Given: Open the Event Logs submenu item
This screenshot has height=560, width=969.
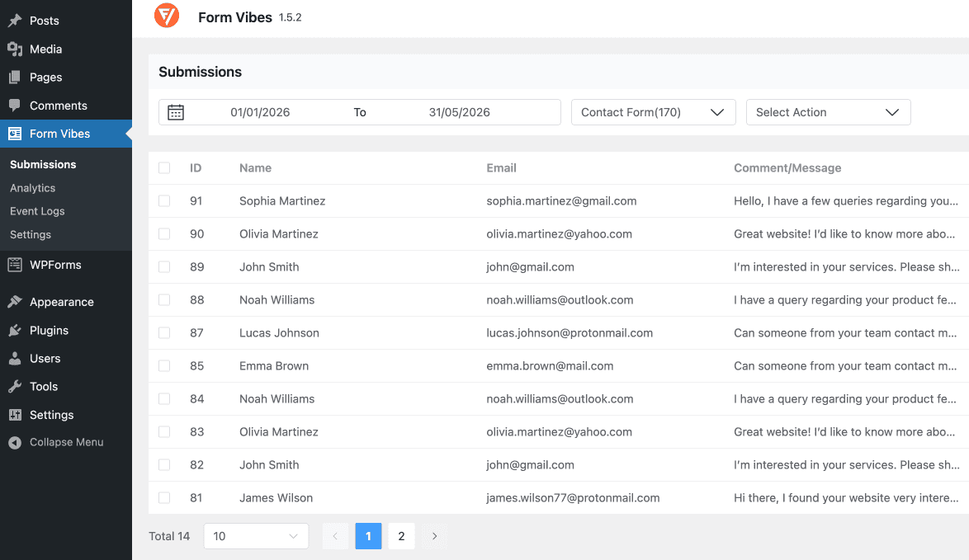Looking at the screenshot, I should pos(37,211).
